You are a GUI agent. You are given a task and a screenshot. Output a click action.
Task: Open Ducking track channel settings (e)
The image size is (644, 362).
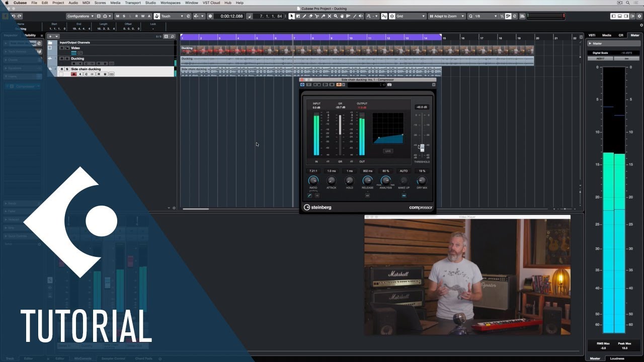[86, 64]
